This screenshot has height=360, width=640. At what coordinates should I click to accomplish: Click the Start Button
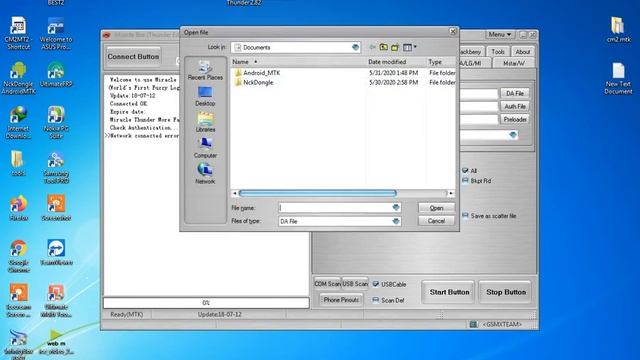coord(449,292)
